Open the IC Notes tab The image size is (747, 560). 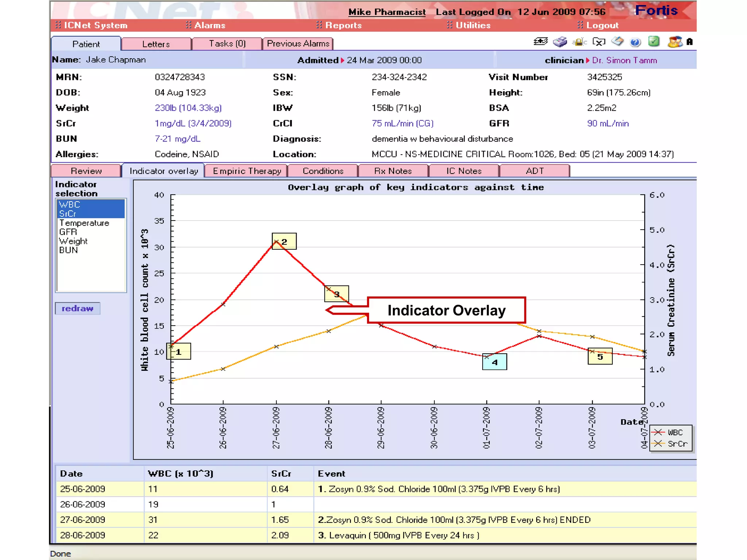pos(464,171)
